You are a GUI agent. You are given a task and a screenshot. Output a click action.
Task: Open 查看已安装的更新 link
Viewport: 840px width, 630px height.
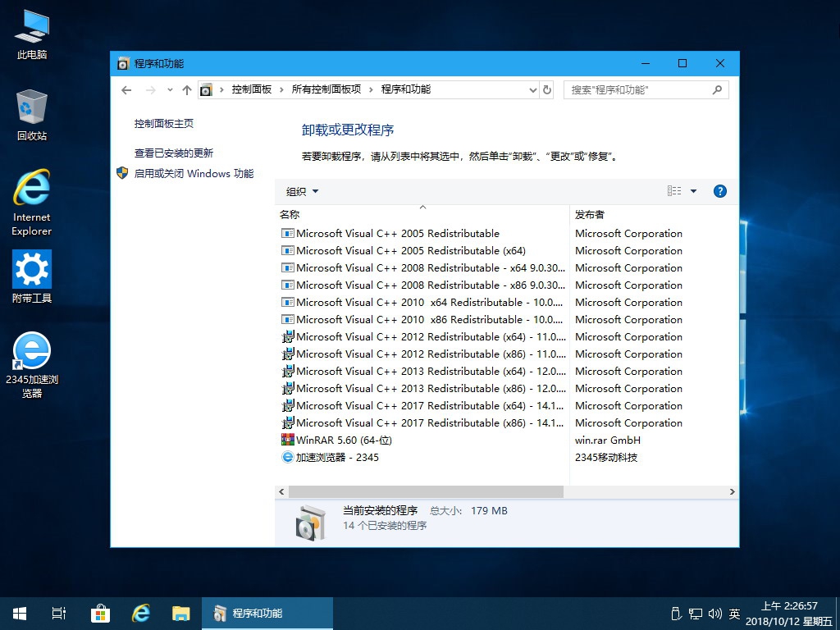tap(174, 153)
